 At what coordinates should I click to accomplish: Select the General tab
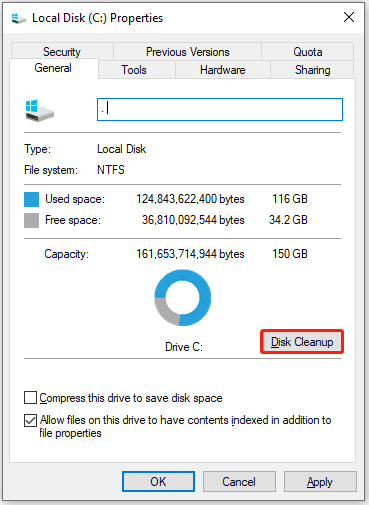(x=54, y=68)
